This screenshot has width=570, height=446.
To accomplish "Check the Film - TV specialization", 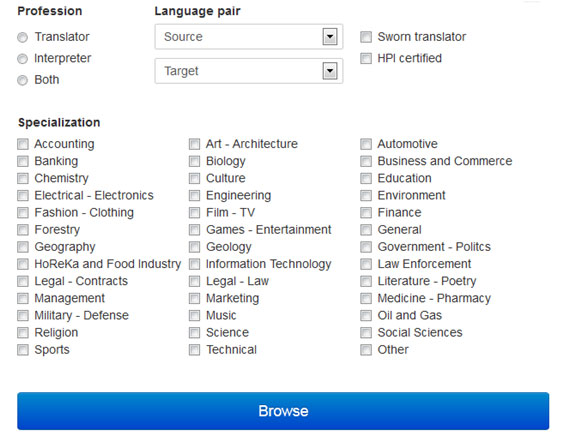I will click(194, 213).
